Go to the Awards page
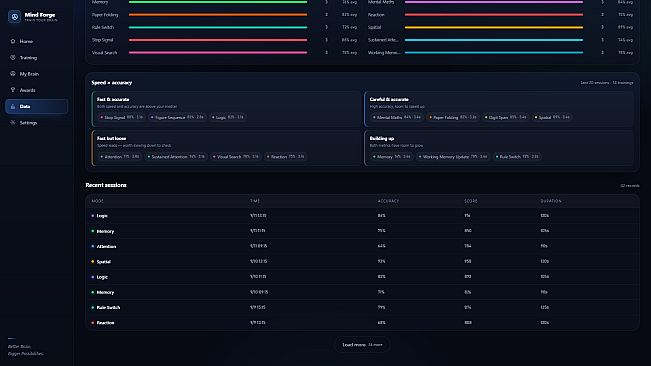Image resolution: width=651 pixels, height=366 pixels. [x=37, y=90]
